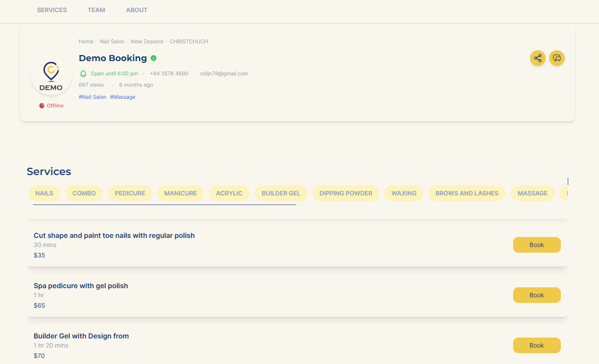This screenshot has height=364, width=599.
Task: Select the BUILDER GEL category tab
Action: point(281,193)
